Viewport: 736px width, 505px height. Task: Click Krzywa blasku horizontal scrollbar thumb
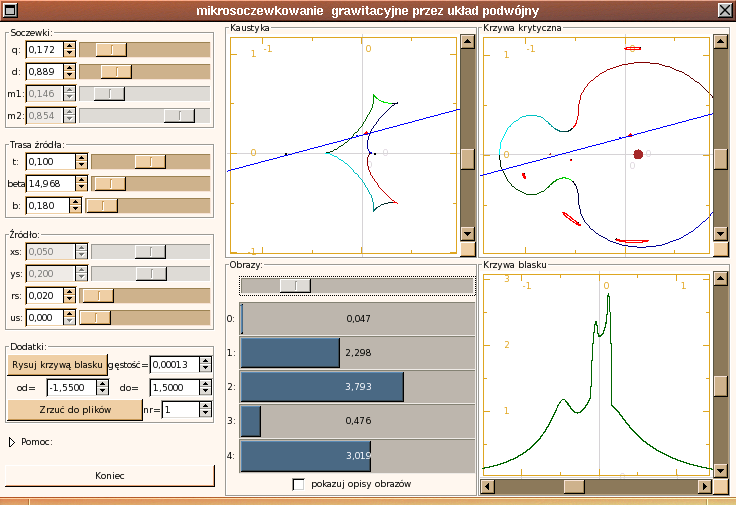(x=574, y=487)
